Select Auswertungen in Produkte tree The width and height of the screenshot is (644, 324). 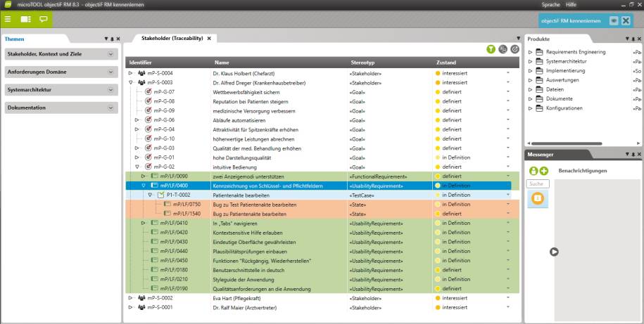click(562, 80)
